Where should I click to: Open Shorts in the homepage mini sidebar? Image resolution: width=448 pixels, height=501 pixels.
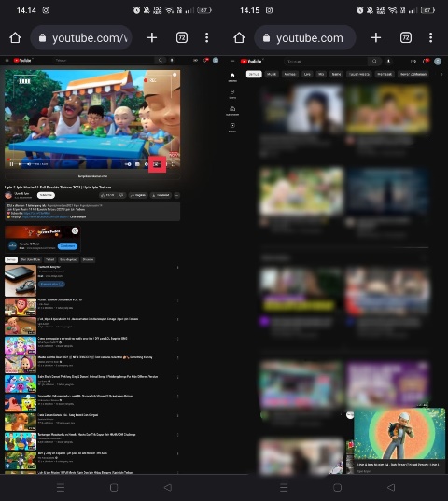[232, 94]
